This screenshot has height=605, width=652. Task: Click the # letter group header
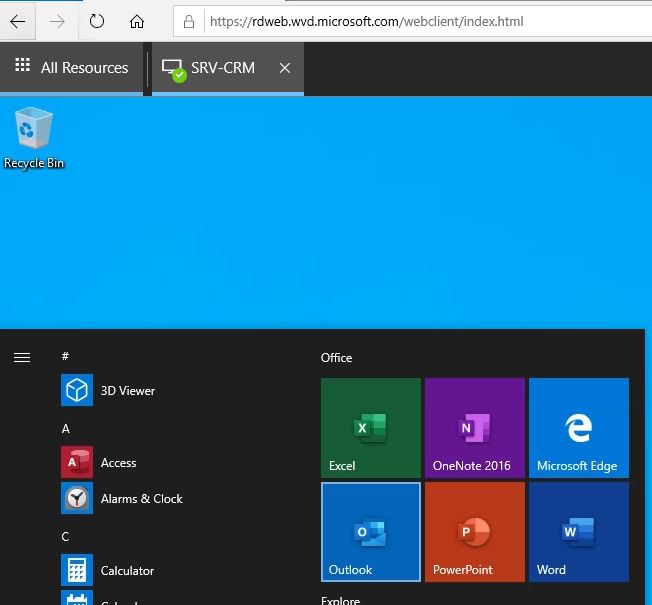65,356
